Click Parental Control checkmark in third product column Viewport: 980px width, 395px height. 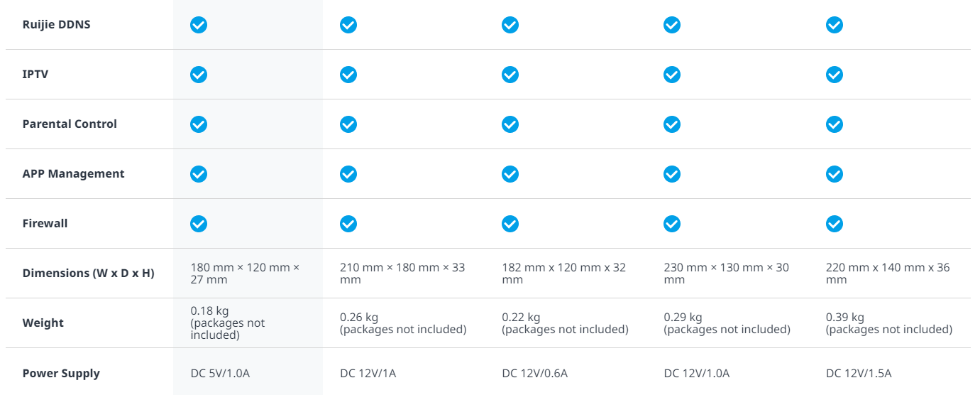click(510, 124)
